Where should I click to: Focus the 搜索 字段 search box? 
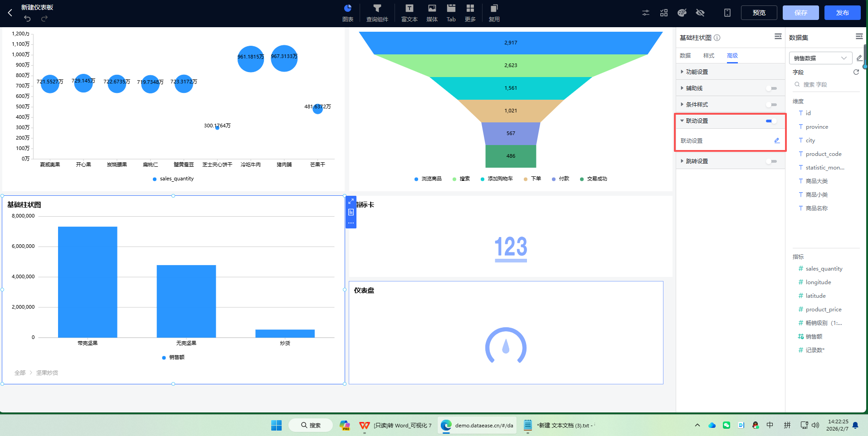click(826, 85)
